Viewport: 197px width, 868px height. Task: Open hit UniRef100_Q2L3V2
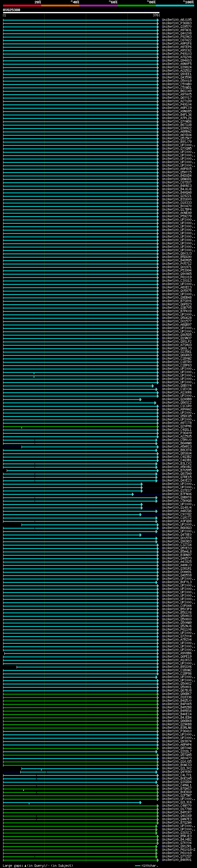(177, 769)
